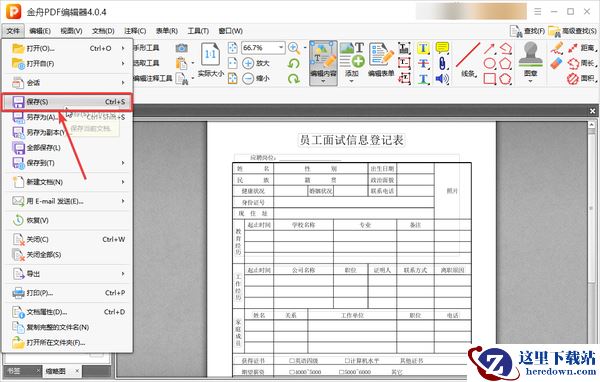Close the document tab bar X
This screenshot has height=382, width=600.
(592, 111)
